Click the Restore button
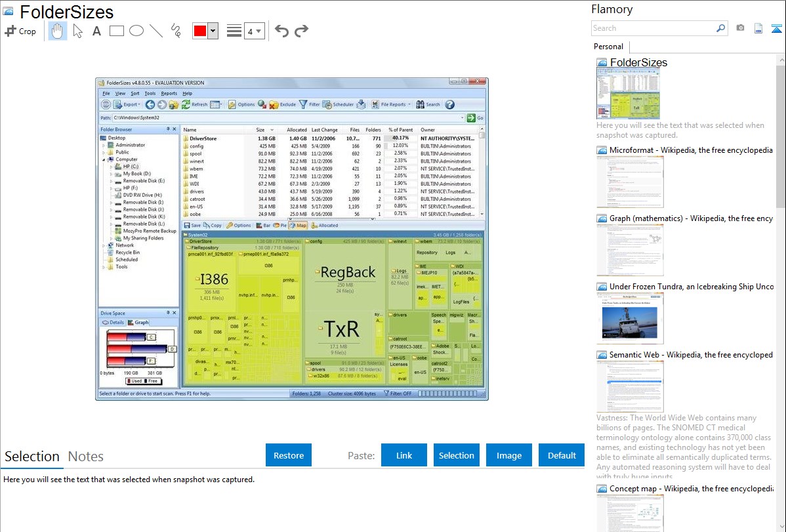 [289, 455]
